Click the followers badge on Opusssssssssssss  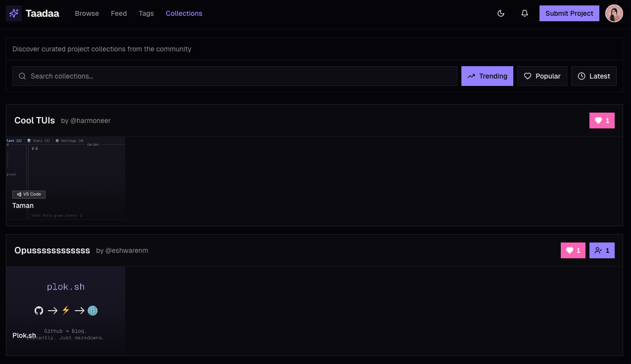pos(602,250)
